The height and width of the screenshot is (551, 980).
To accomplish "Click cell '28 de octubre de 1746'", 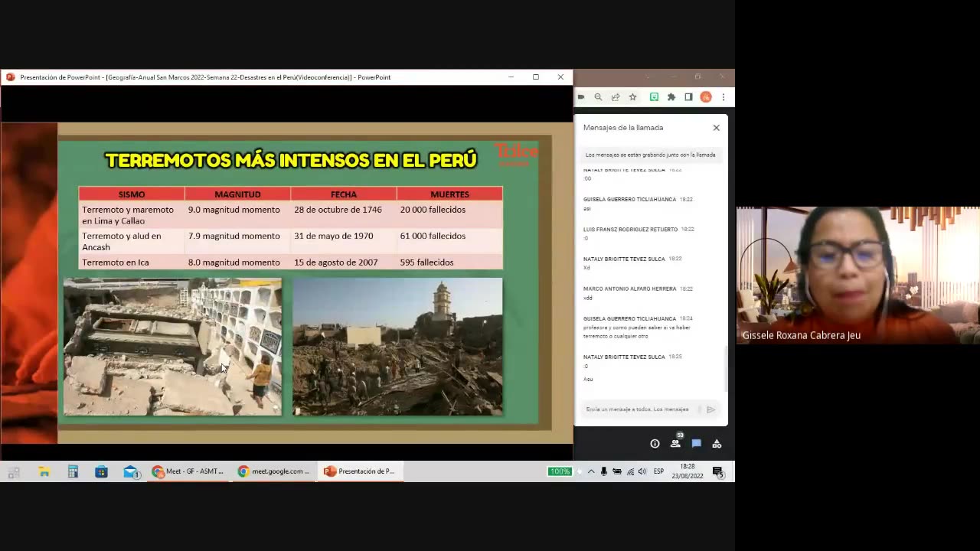I will [344, 215].
